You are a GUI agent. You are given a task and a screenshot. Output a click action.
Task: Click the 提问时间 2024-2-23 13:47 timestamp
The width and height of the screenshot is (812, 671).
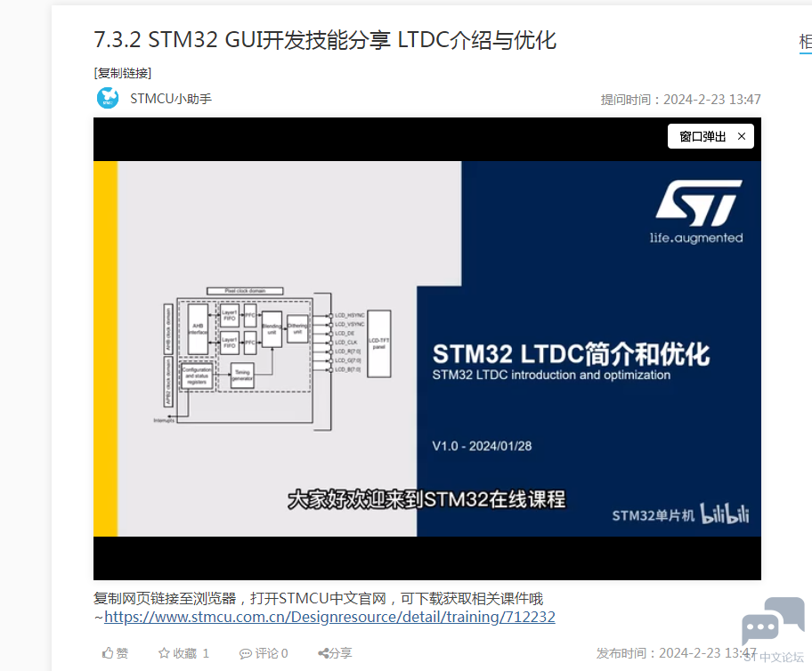[x=680, y=100]
